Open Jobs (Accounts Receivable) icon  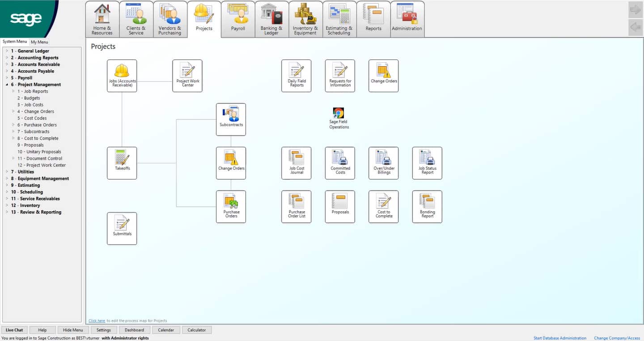coord(122,76)
